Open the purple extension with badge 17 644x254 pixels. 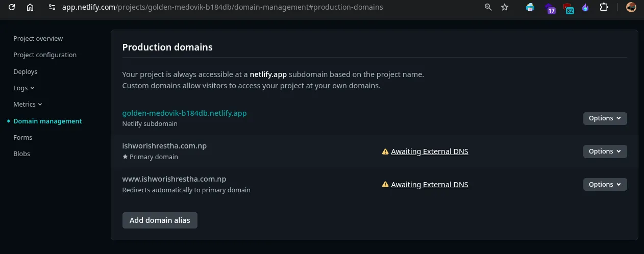click(550, 8)
